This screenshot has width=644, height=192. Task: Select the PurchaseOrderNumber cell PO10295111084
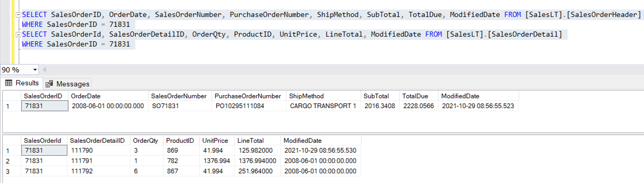[x=240, y=106]
